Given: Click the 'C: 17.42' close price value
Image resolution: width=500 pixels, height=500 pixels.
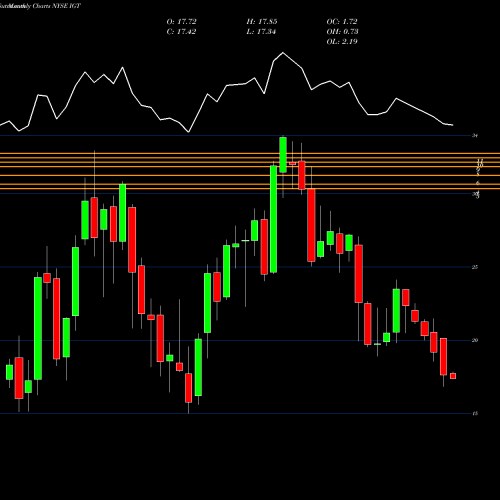Looking at the screenshot, I should [181, 32].
